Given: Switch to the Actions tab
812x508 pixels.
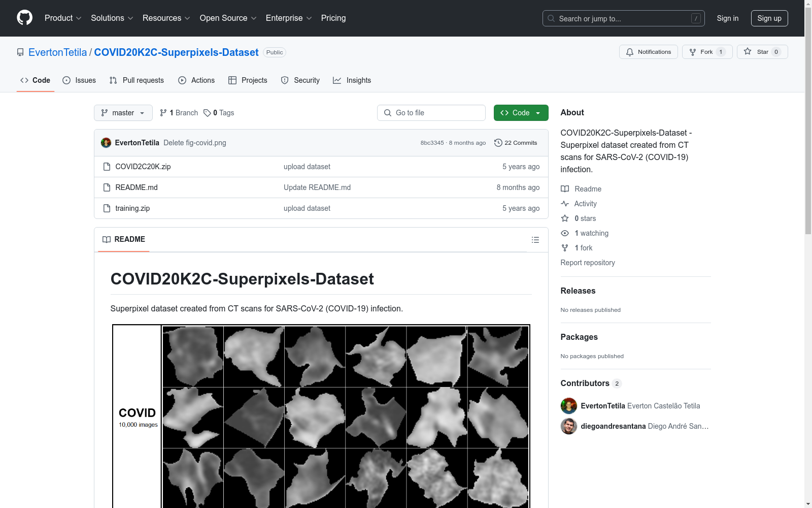Looking at the screenshot, I should click(196, 80).
